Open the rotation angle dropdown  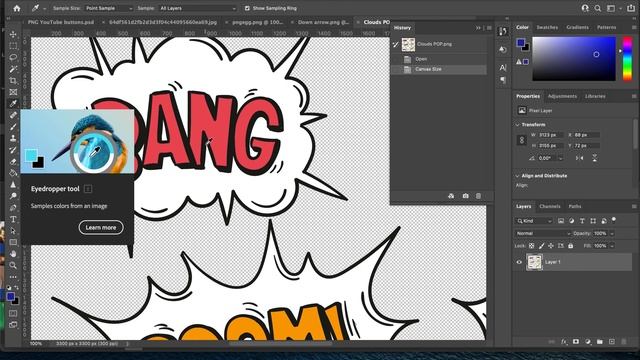click(560, 158)
